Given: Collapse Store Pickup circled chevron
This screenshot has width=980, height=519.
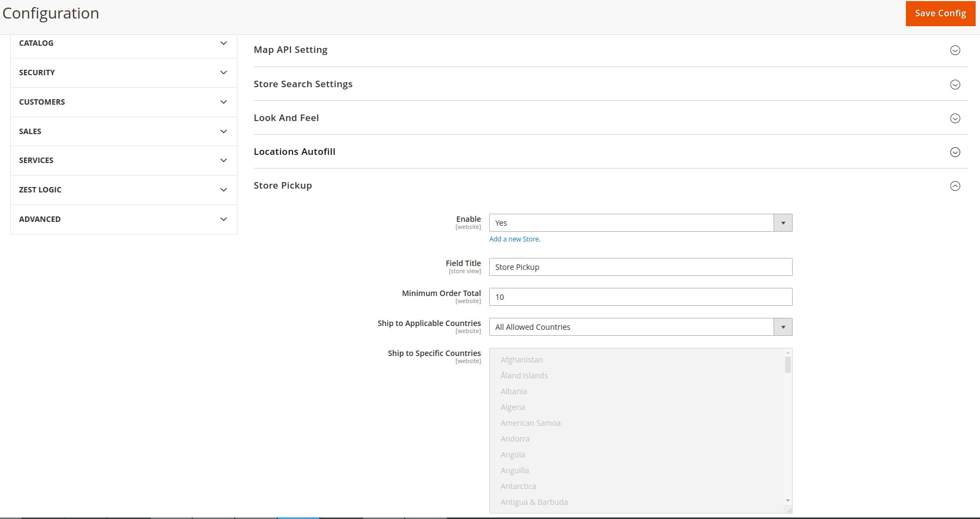Looking at the screenshot, I should tap(955, 186).
